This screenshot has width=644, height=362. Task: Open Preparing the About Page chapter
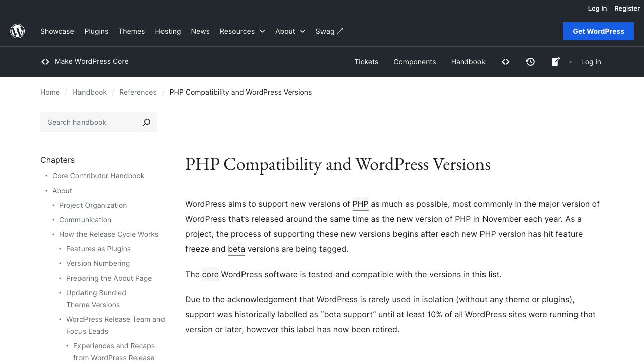(x=109, y=278)
